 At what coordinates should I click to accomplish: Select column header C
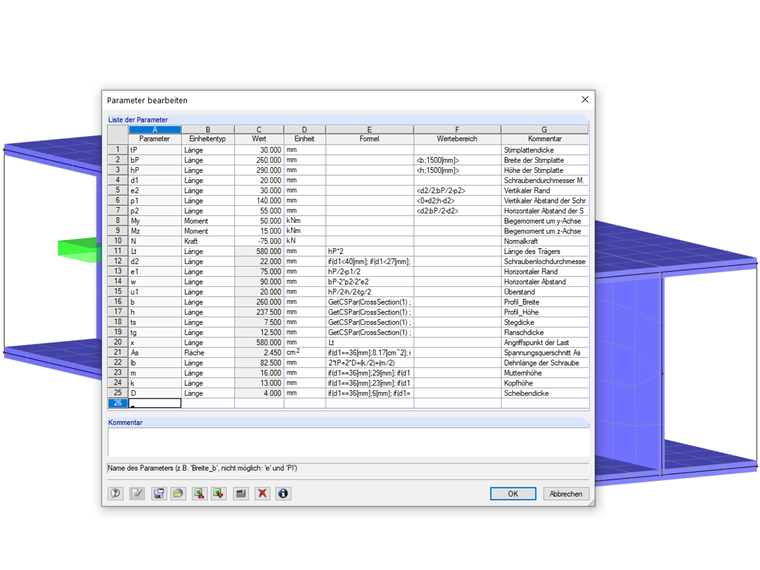[259, 129]
